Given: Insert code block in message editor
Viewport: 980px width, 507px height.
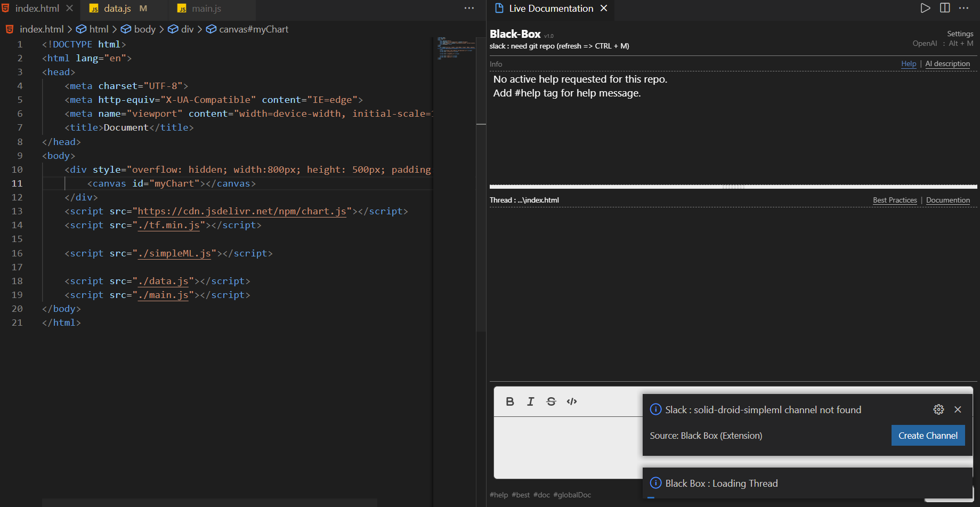Looking at the screenshot, I should pyautogui.click(x=572, y=401).
